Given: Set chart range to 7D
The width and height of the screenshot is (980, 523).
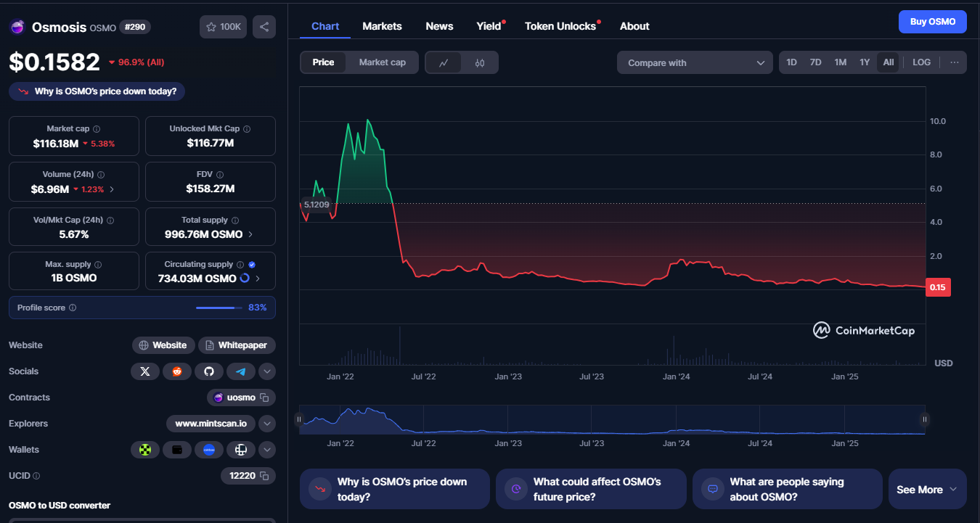Looking at the screenshot, I should coord(815,62).
